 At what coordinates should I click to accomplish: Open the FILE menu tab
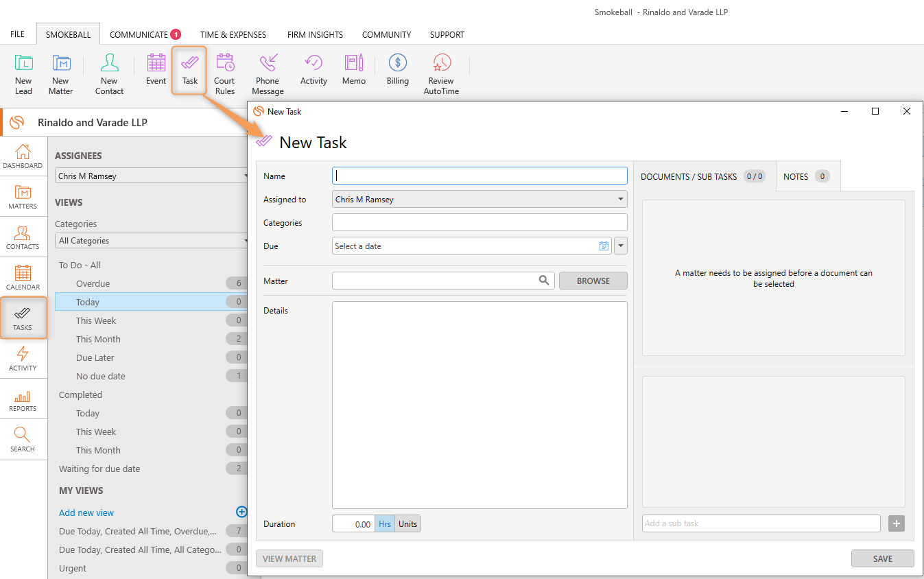pyautogui.click(x=17, y=34)
